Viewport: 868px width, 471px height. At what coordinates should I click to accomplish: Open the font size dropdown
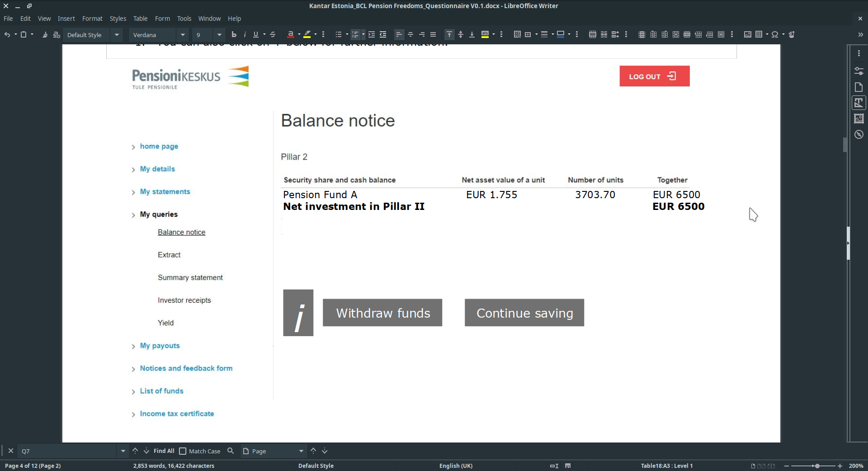click(219, 35)
